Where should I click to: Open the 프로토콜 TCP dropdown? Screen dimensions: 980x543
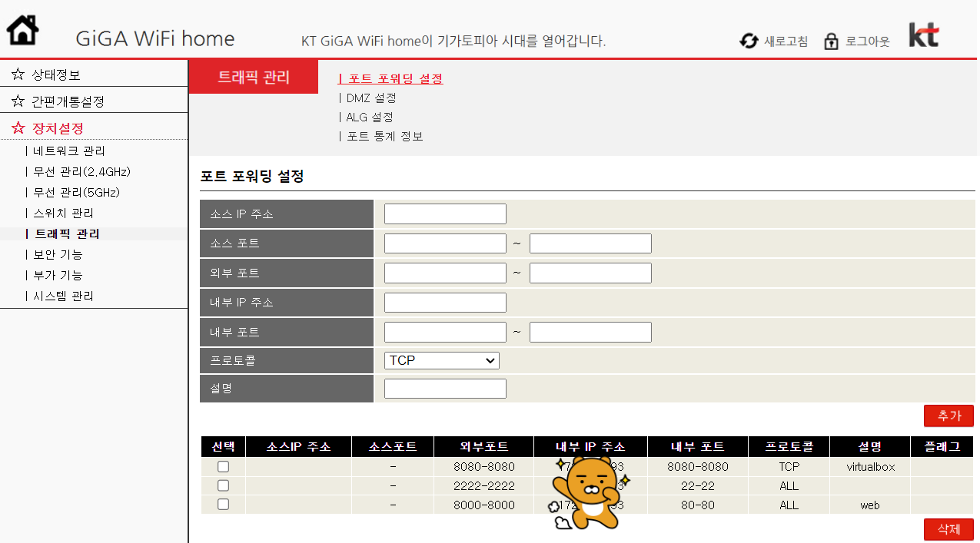pyautogui.click(x=442, y=360)
